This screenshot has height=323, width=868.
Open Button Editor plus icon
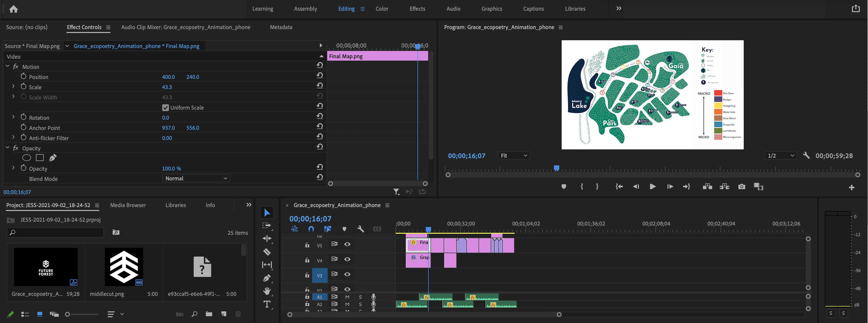pos(851,187)
